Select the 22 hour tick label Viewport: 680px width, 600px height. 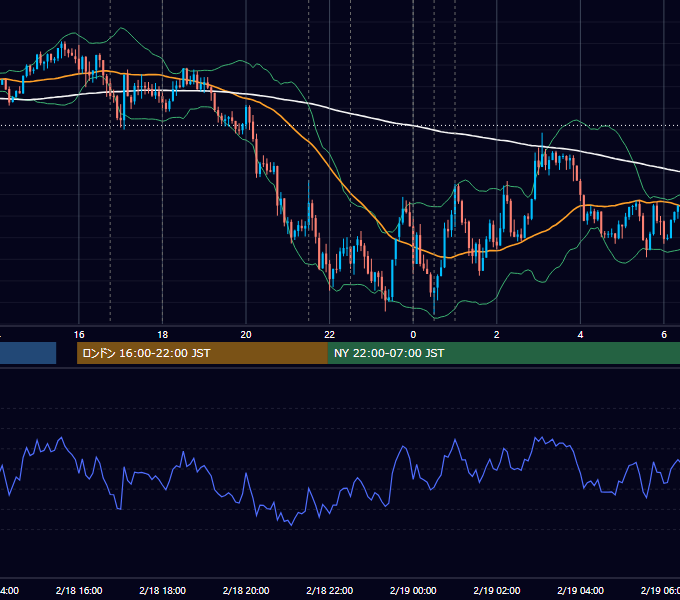tap(330, 335)
